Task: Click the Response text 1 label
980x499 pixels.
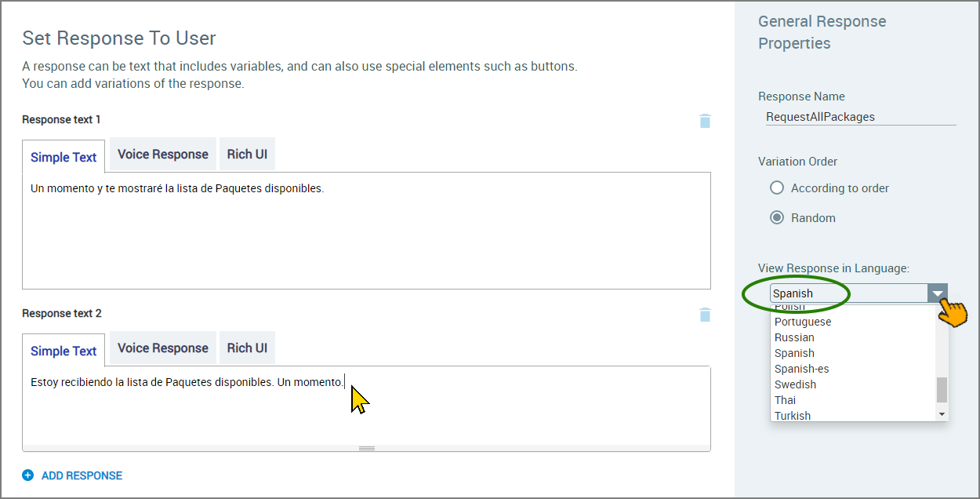Action: coord(61,119)
